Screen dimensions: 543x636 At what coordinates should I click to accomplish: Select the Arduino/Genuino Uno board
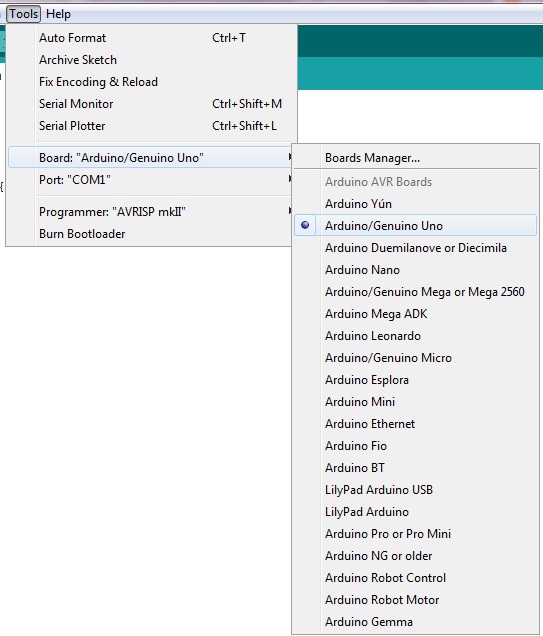[x=415, y=226]
